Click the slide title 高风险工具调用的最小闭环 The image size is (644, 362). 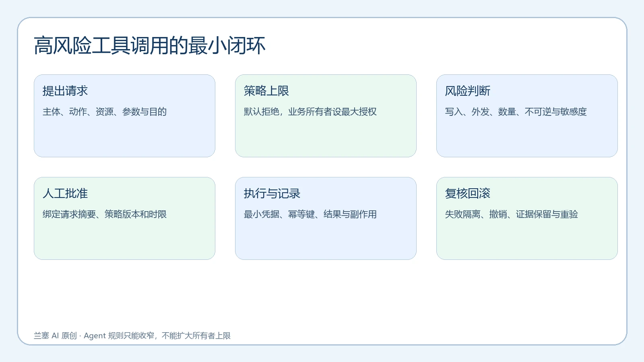point(150,45)
